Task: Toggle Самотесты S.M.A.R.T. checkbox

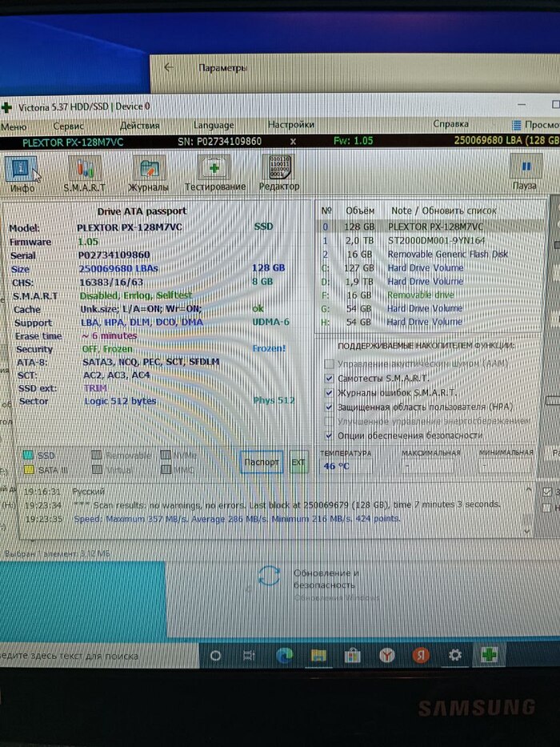Action: tap(329, 378)
